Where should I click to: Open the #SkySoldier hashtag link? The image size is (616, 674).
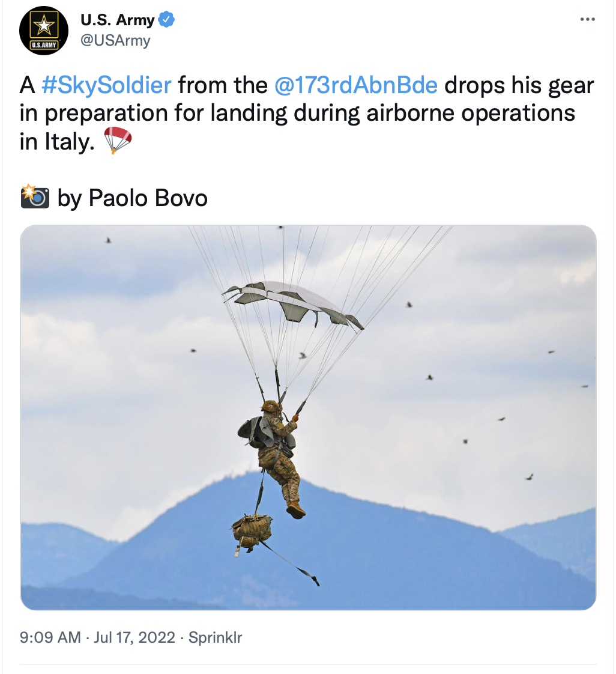(x=106, y=85)
